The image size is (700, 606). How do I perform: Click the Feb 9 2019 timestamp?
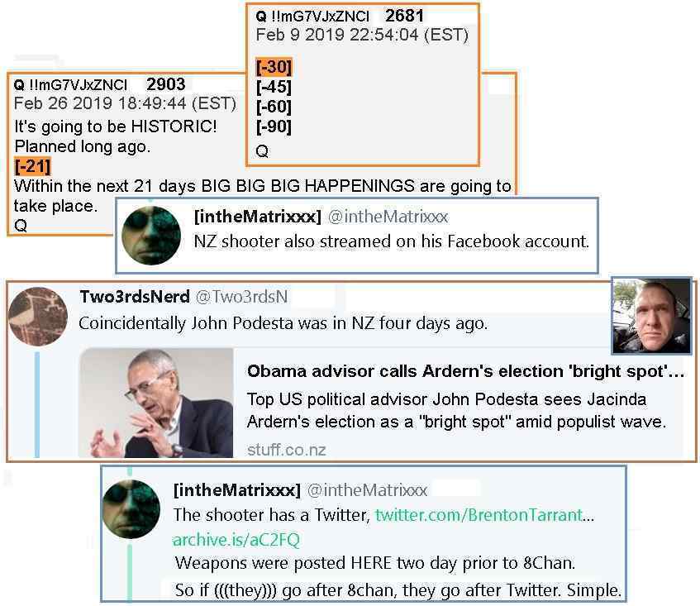pos(362,35)
